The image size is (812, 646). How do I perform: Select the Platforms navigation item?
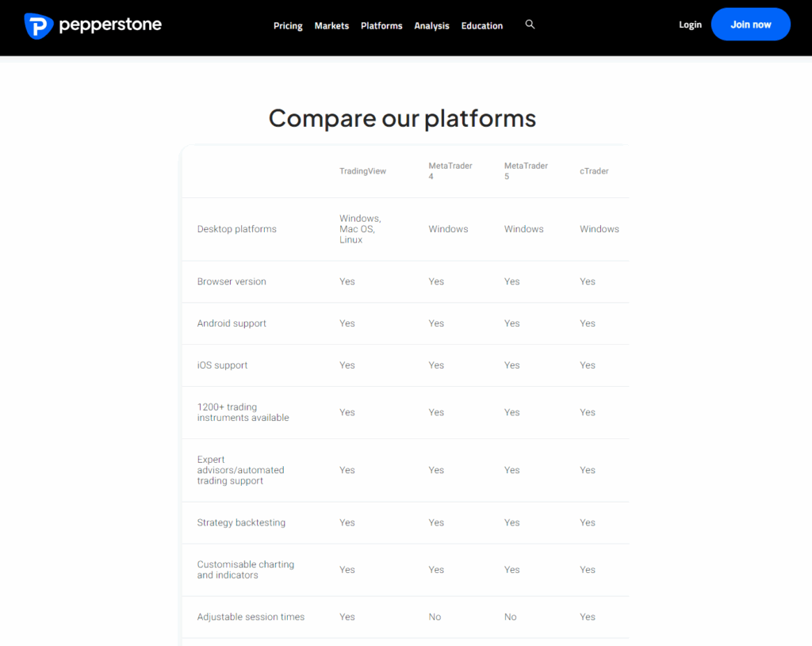[x=381, y=25]
